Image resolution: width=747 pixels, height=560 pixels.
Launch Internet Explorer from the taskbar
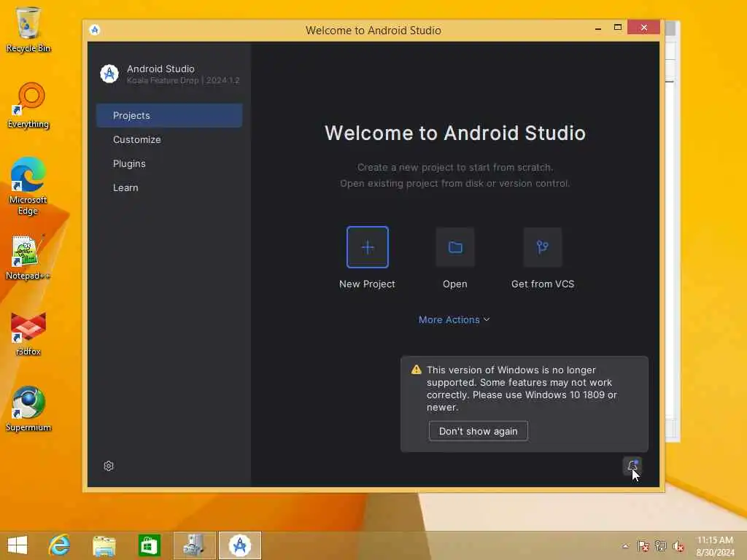[60, 545]
